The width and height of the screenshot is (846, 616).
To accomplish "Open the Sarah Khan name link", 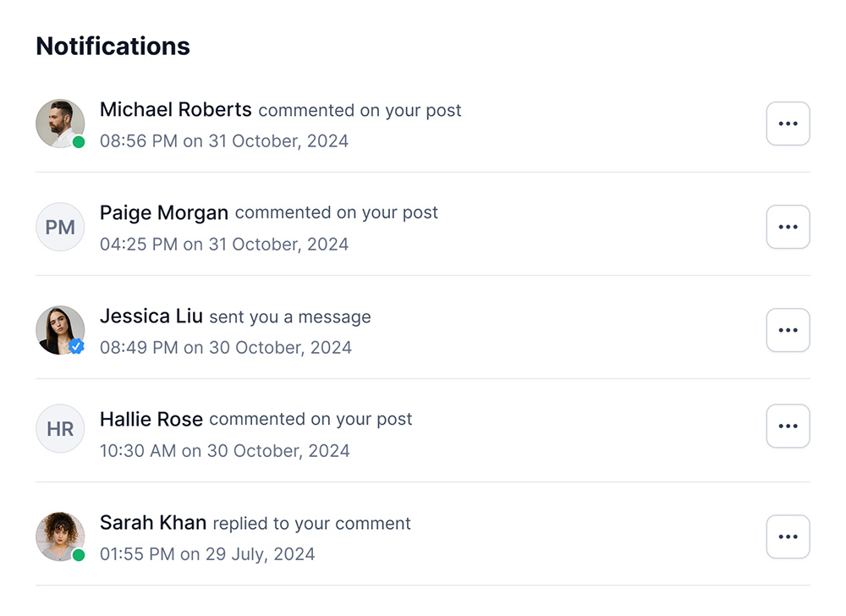I will pyautogui.click(x=152, y=523).
